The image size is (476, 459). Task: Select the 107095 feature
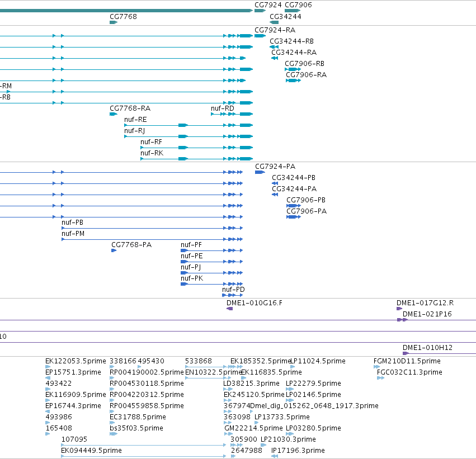[144, 446]
